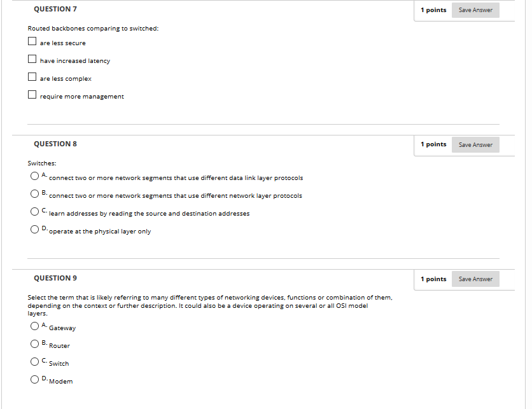
Task: Click the QUESTION 9 heading
Action: click(x=55, y=278)
